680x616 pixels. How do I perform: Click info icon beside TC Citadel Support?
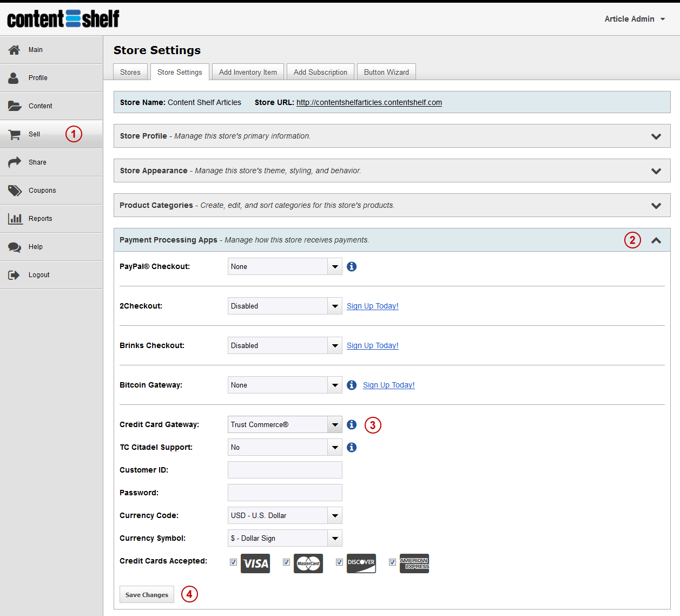pos(352,447)
